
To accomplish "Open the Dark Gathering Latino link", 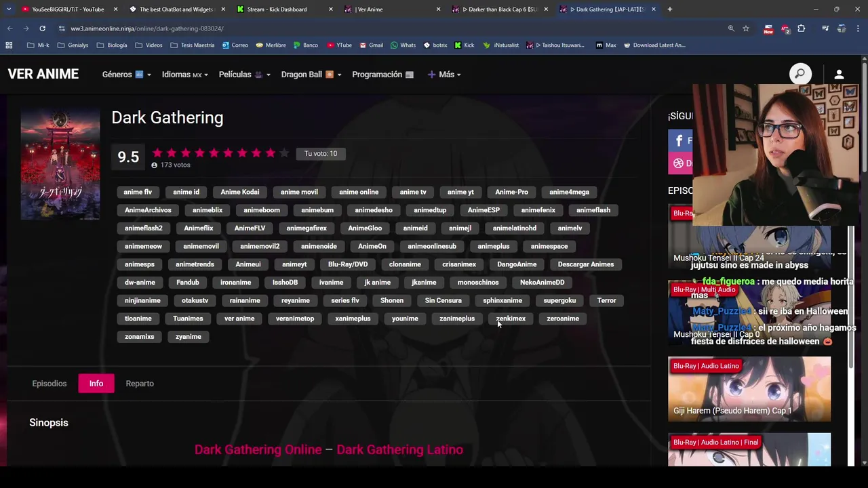I will point(400,450).
